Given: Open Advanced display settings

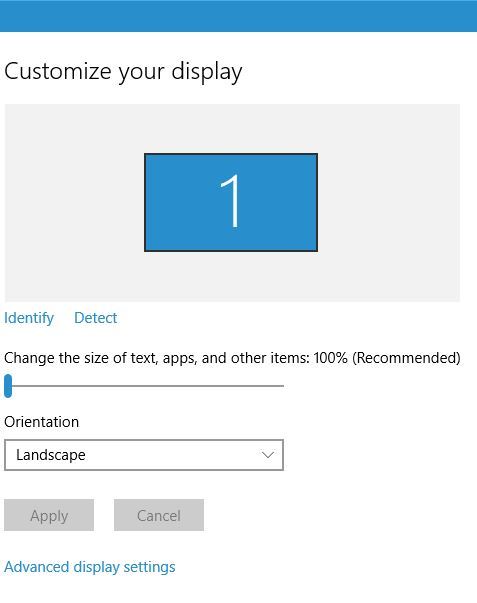Looking at the screenshot, I should pos(90,567).
